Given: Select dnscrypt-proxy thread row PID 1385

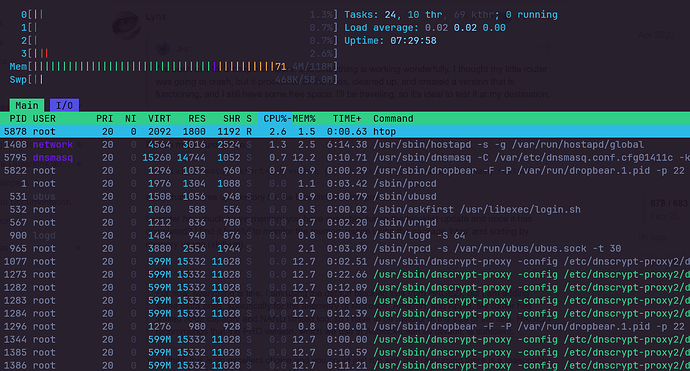Looking at the screenshot, I should (x=345, y=353).
